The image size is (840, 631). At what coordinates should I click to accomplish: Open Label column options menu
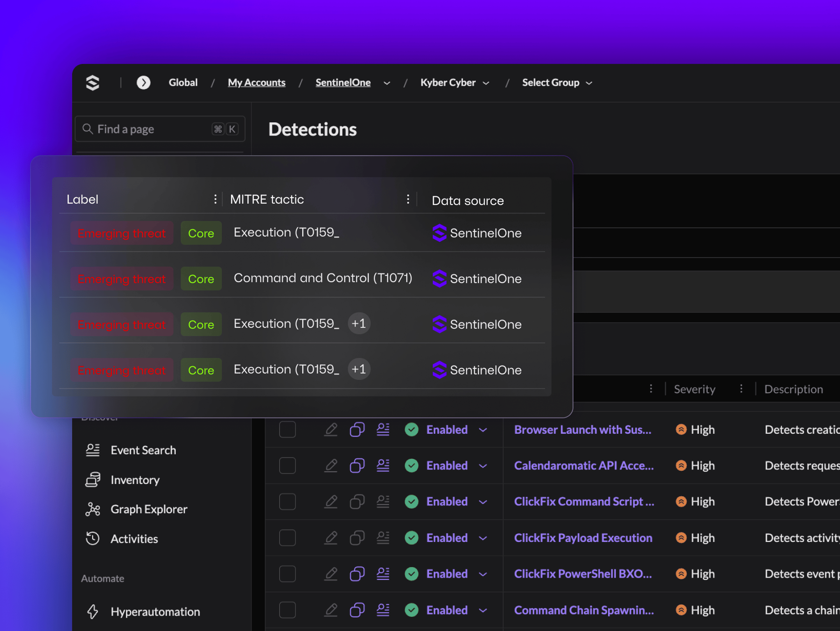coord(215,199)
